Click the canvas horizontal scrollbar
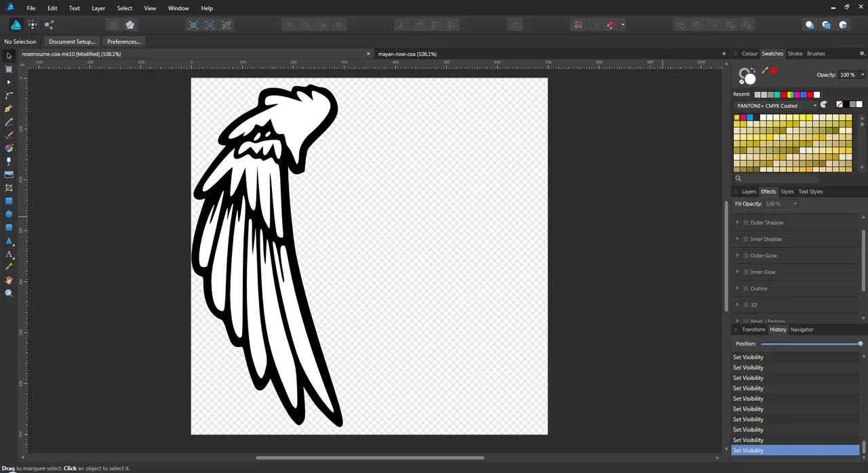Screen dimensions: 868x473 [x=371, y=457]
